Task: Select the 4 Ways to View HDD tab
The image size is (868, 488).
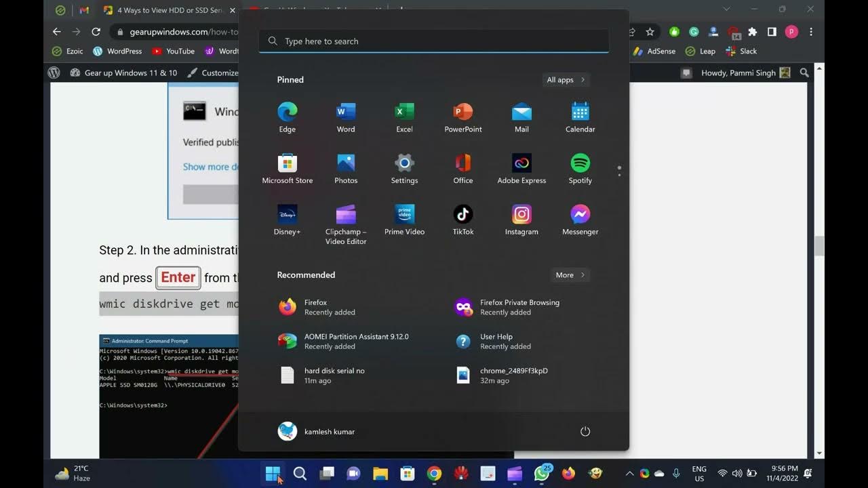Action: 168,10
